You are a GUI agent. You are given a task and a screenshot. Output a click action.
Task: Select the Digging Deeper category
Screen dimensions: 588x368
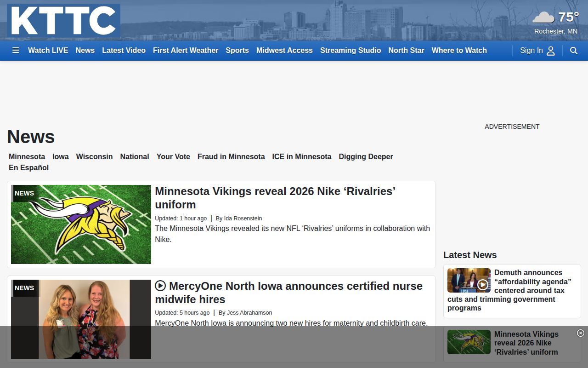pyautogui.click(x=366, y=156)
